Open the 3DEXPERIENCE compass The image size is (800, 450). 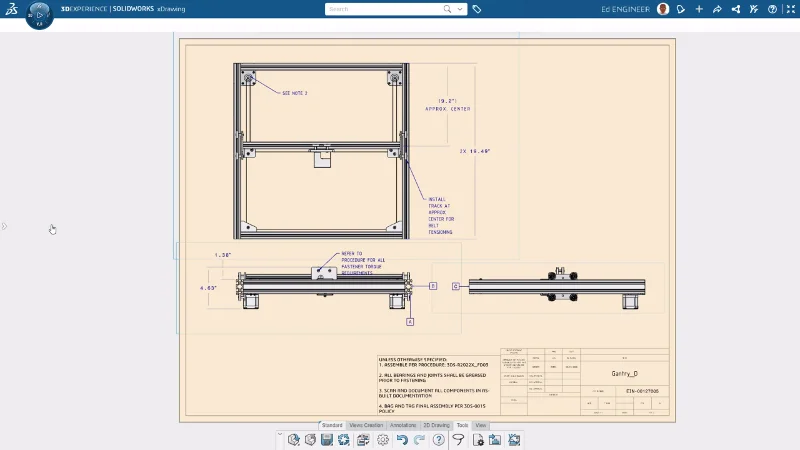pos(39,14)
